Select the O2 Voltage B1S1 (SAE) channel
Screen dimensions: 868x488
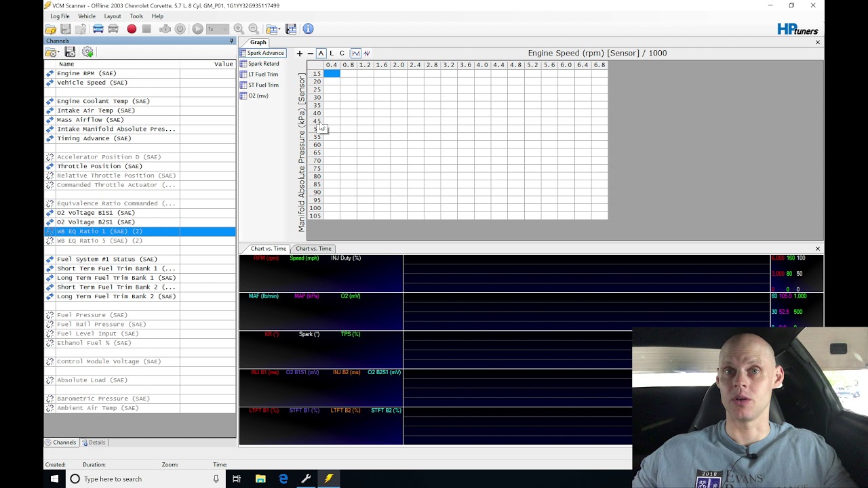[140, 213]
